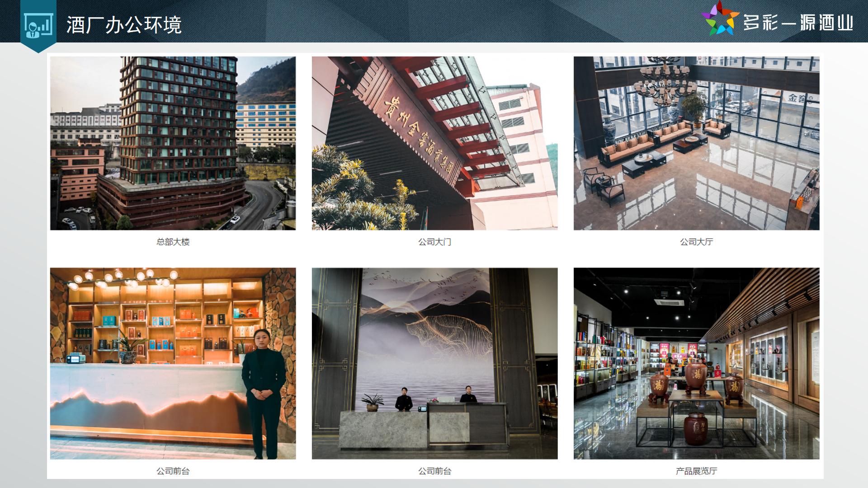Click the 多彩一源酒业 brand text
Image resolution: width=868 pixels, height=488 pixels.
pos(798,23)
